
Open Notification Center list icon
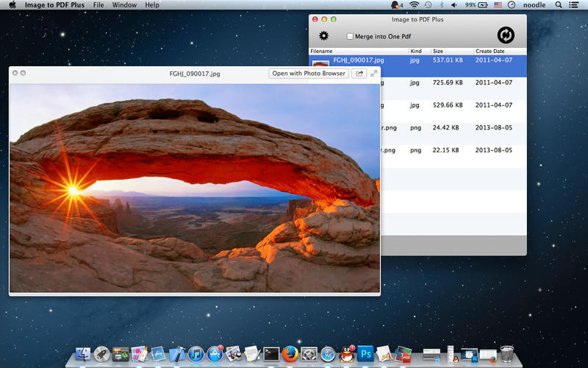573,5
